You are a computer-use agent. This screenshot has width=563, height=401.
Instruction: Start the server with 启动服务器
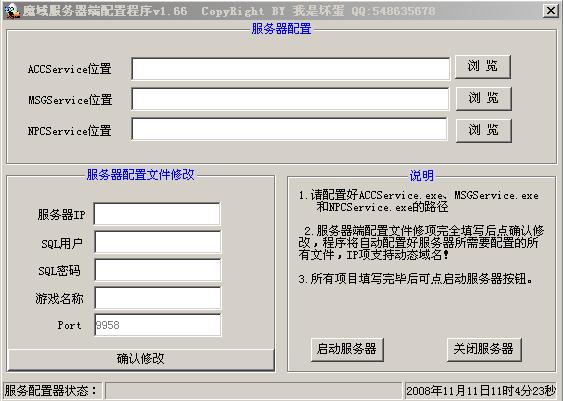(x=347, y=349)
